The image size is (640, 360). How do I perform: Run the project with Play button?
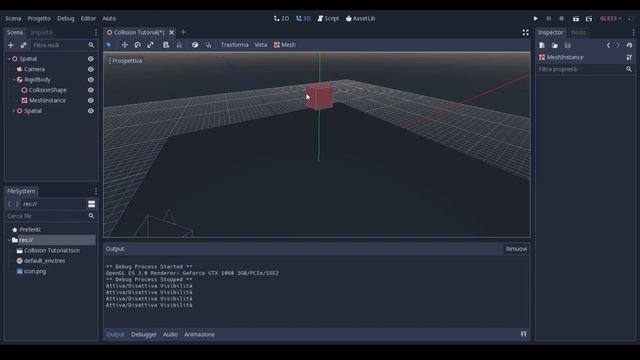[536, 18]
